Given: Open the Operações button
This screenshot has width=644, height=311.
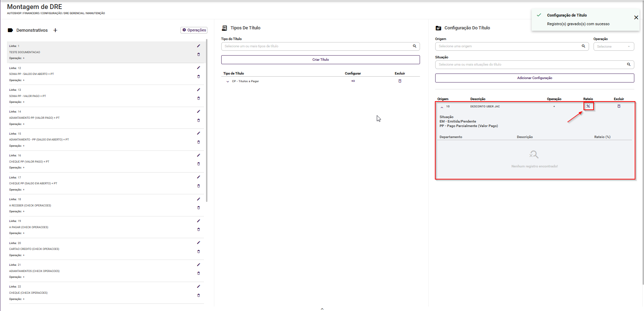Looking at the screenshot, I should point(194,30).
